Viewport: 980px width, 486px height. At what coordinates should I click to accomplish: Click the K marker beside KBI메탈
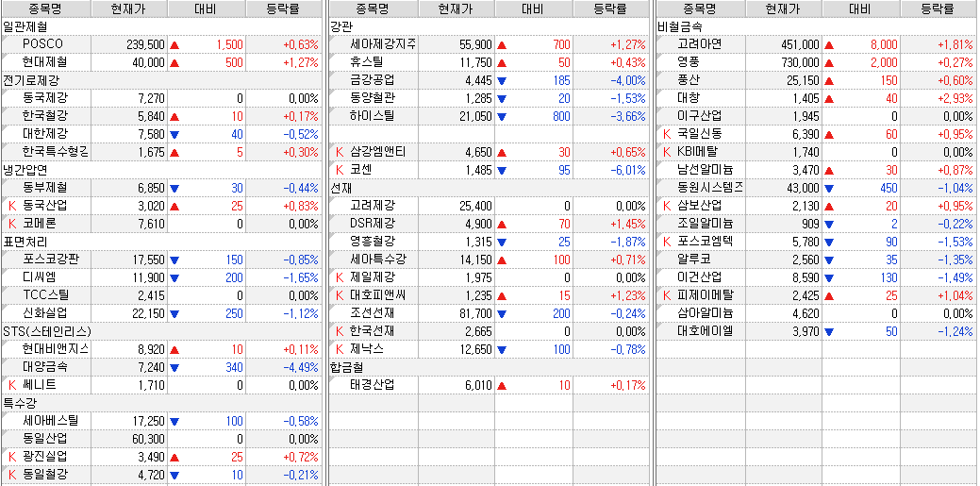point(667,151)
